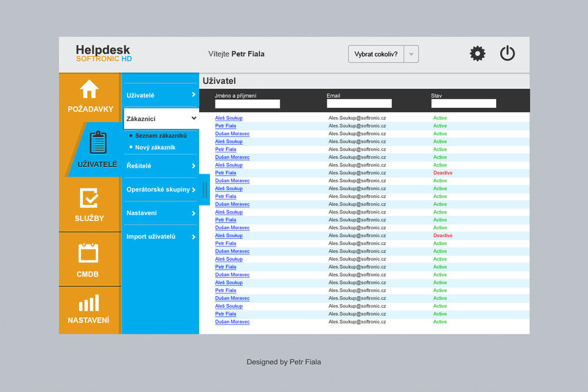The width and height of the screenshot is (588, 392).
Task: Open Nový zákazník menu item
Action: (155, 148)
